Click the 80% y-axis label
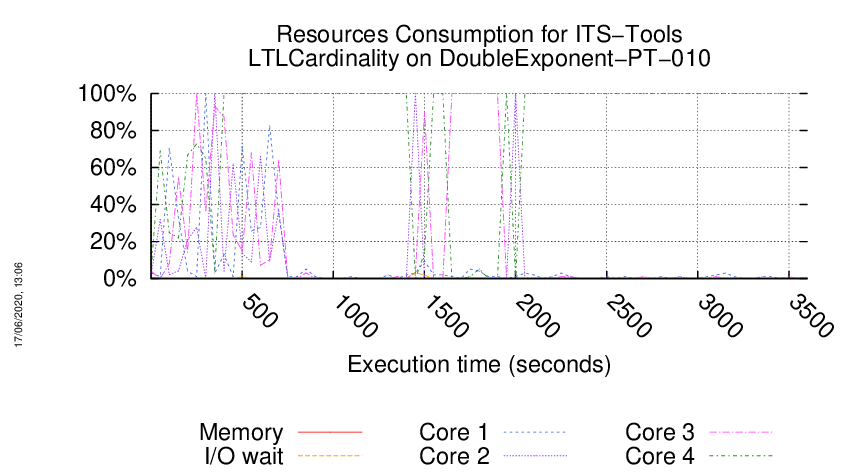The height and width of the screenshot is (475, 850). tap(113, 131)
